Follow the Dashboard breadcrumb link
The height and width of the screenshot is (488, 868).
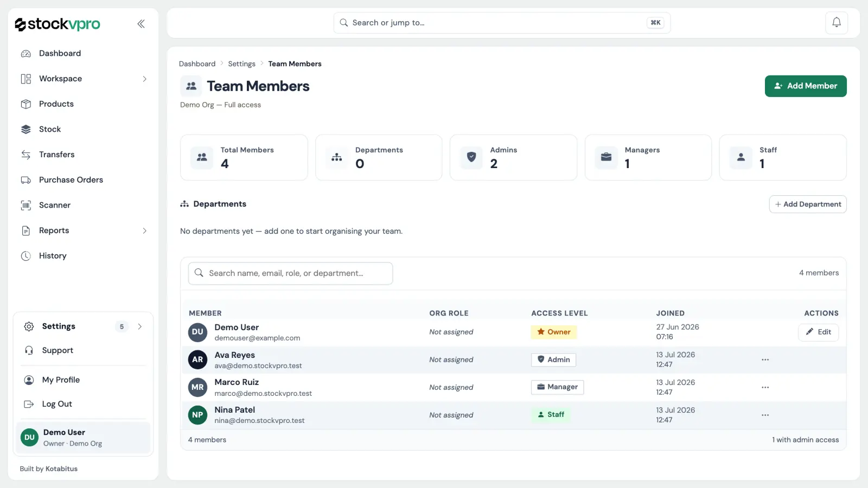click(197, 64)
